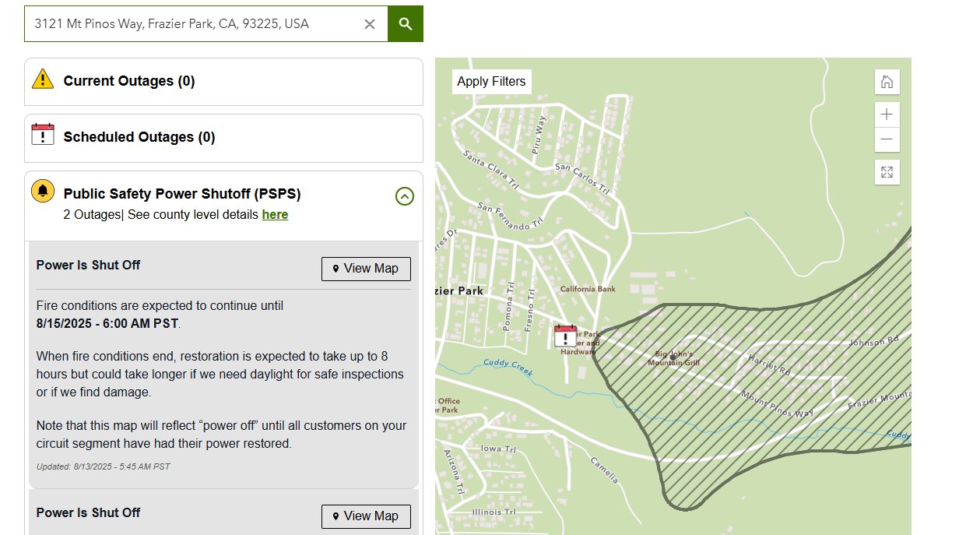This screenshot has height=535, width=980.
Task: Click the scheduled outage calendar marker on map
Action: (565, 336)
